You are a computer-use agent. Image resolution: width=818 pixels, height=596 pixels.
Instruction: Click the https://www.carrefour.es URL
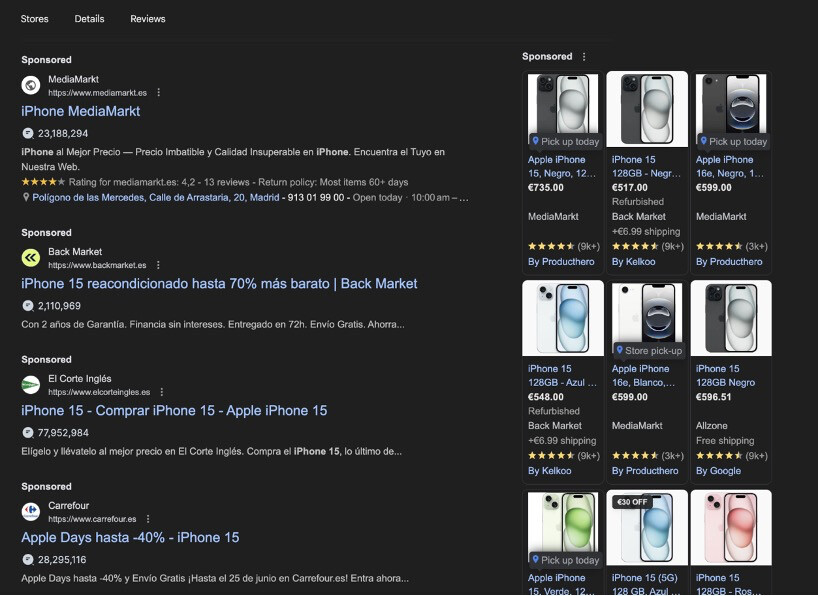92,519
